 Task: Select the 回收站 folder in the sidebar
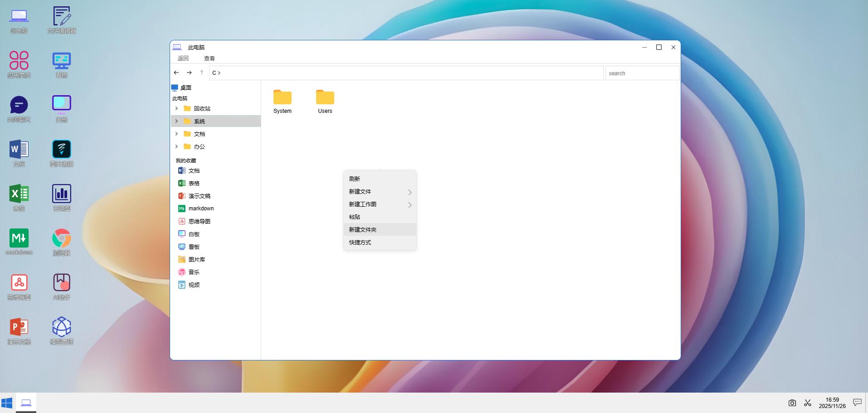(x=216, y=108)
